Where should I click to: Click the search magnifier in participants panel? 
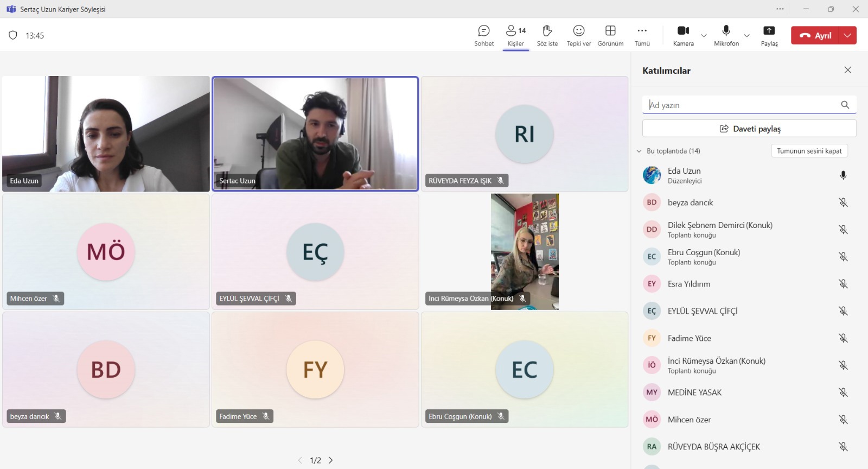tap(845, 105)
